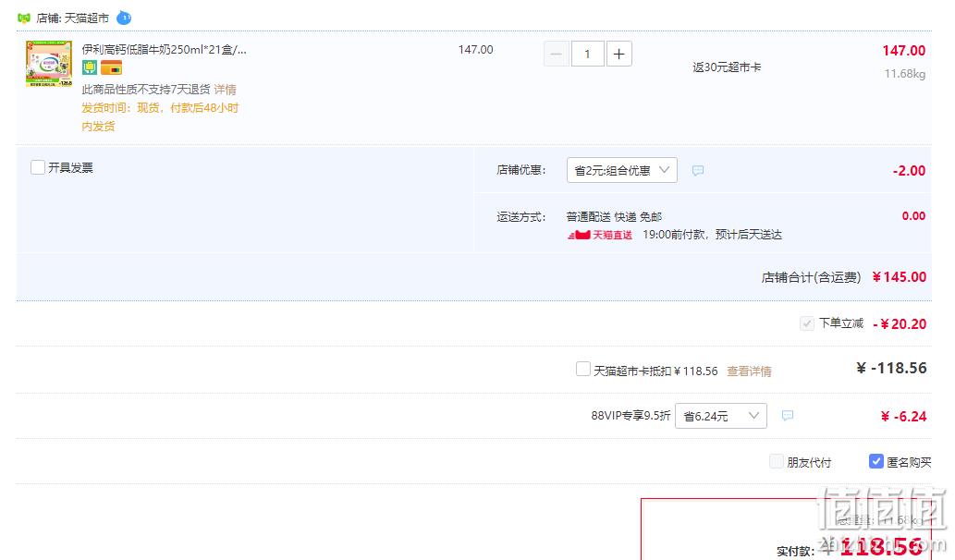Tick the 开具发票 invoice checkbox

pyautogui.click(x=38, y=167)
